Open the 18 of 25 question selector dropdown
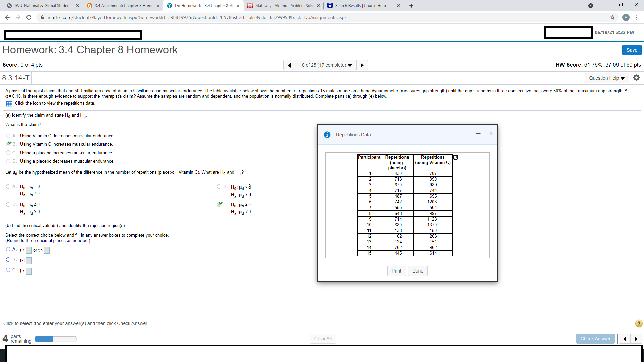Screen dimensions: 644x362 tap(325, 65)
